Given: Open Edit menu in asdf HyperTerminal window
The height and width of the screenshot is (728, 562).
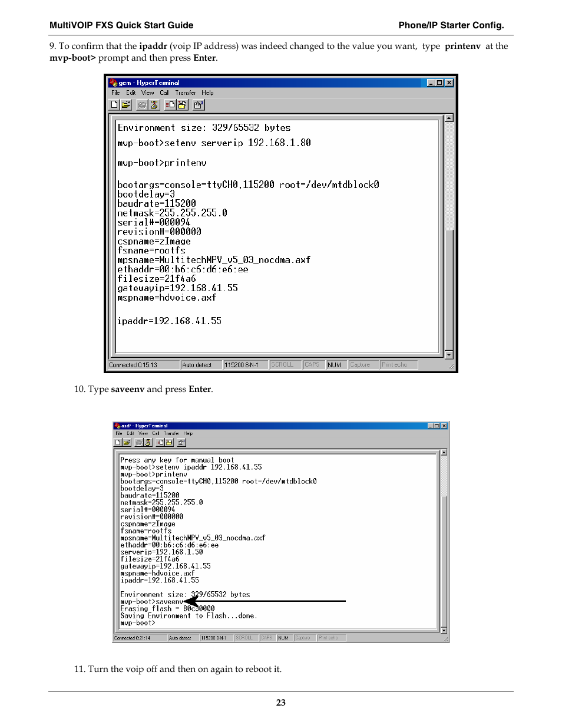Looking at the screenshot, I should coord(131,433).
